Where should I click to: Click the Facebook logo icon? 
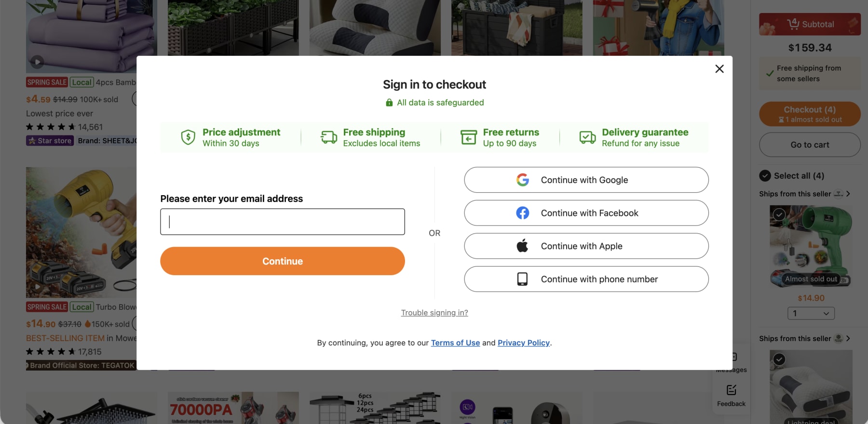523,213
